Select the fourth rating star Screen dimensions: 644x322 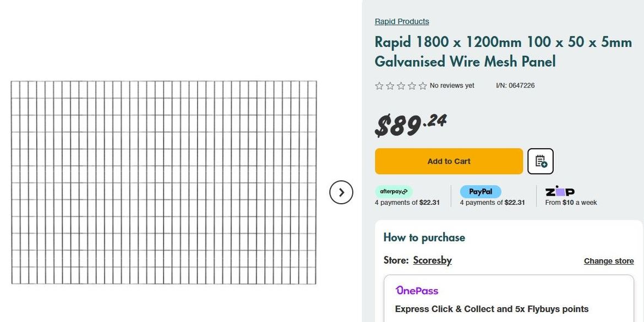tap(412, 86)
